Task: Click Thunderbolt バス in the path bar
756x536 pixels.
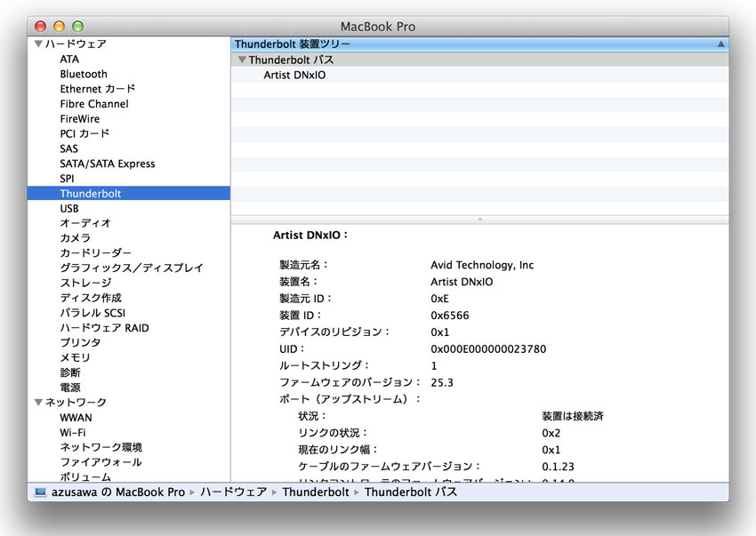Action: coord(410,492)
